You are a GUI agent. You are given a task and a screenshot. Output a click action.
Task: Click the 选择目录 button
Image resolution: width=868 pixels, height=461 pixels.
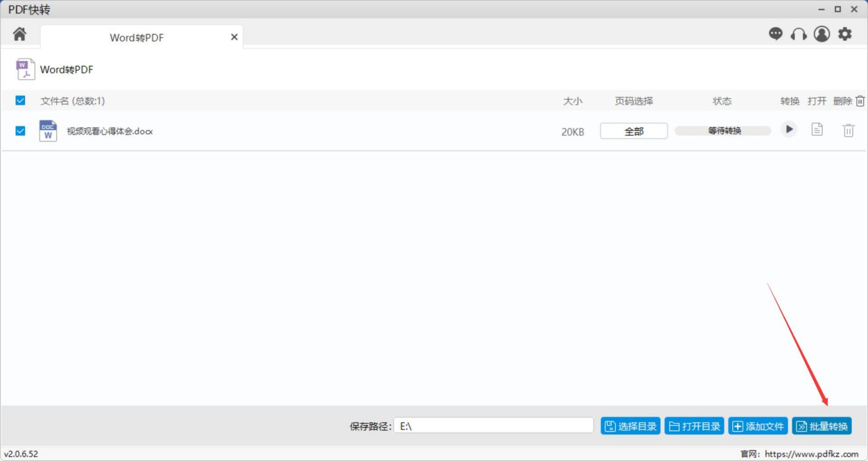(x=630, y=426)
